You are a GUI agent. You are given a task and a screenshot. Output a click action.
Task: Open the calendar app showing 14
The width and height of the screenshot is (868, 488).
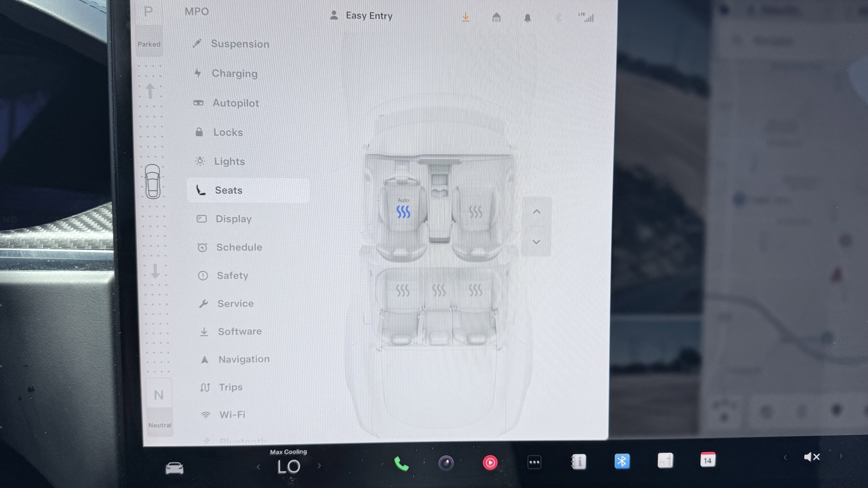tap(708, 460)
